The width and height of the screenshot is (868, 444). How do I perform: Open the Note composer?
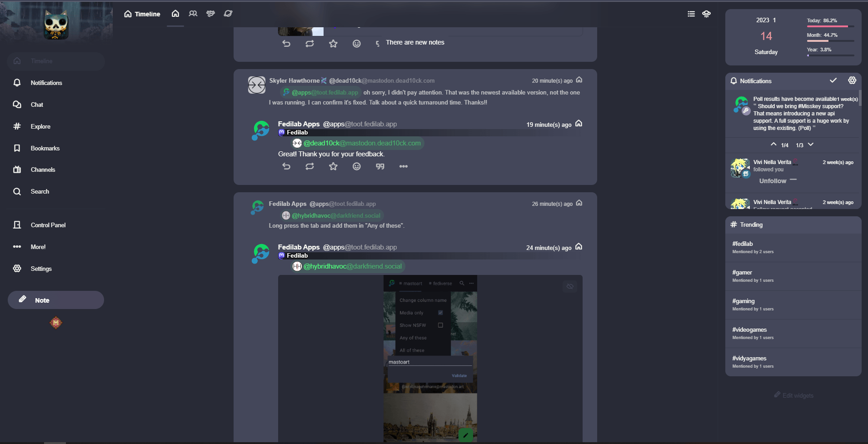[55, 299]
